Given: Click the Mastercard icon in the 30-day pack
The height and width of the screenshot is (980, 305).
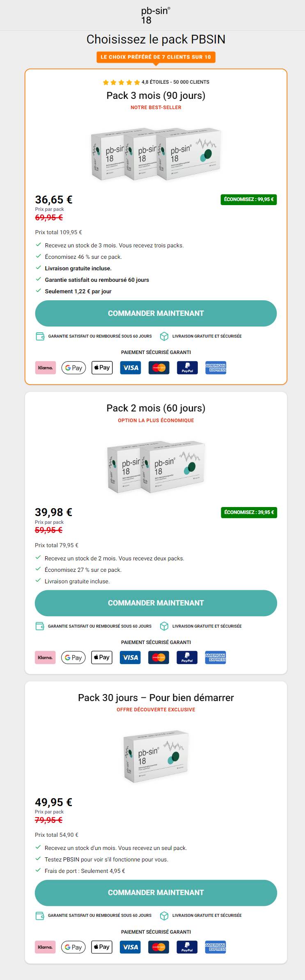Looking at the screenshot, I should pyautogui.click(x=158, y=947).
